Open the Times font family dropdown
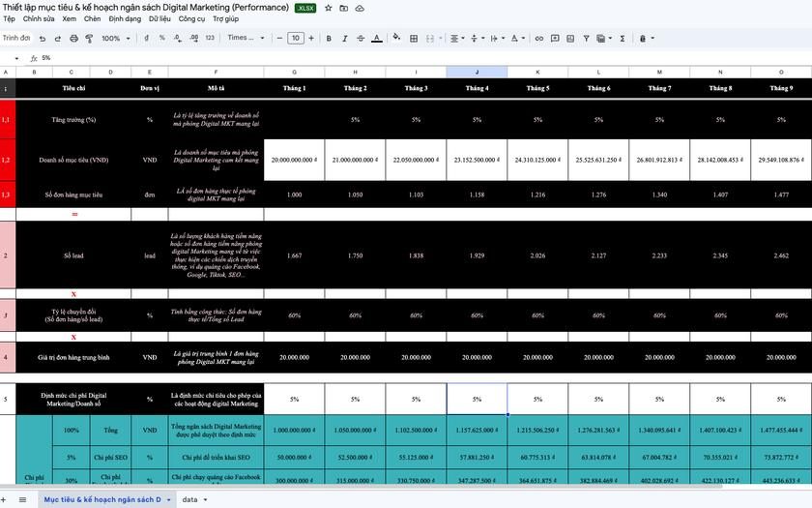Image resolution: width=812 pixels, height=508 pixels. point(246,38)
